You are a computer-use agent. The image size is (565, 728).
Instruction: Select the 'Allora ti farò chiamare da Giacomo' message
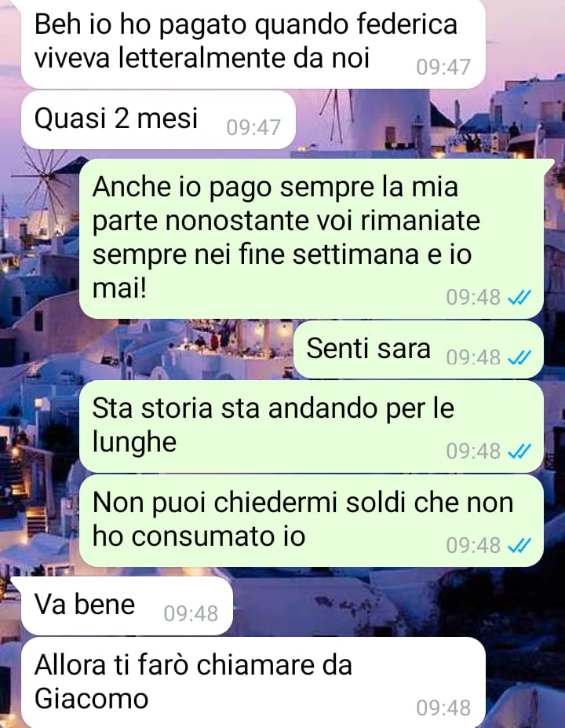[x=253, y=682]
